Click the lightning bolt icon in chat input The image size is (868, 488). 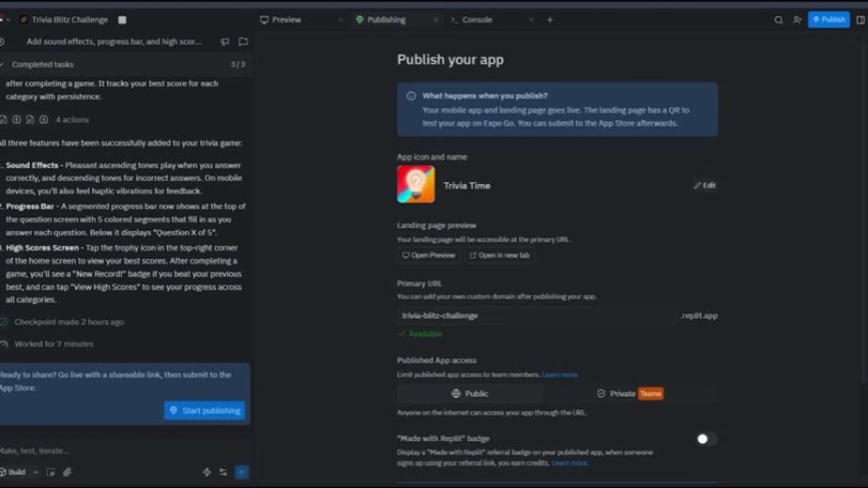tap(206, 472)
